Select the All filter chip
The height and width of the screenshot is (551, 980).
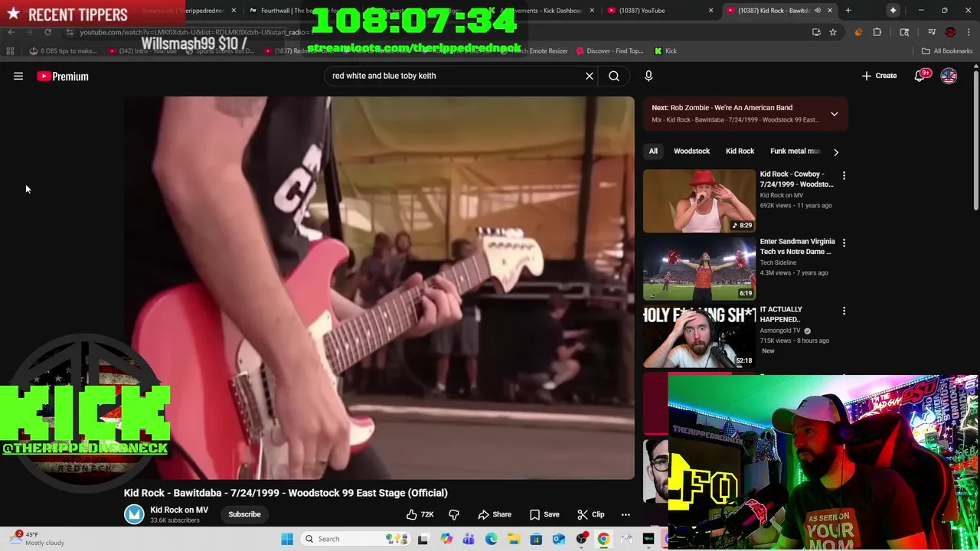coord(653,152)
